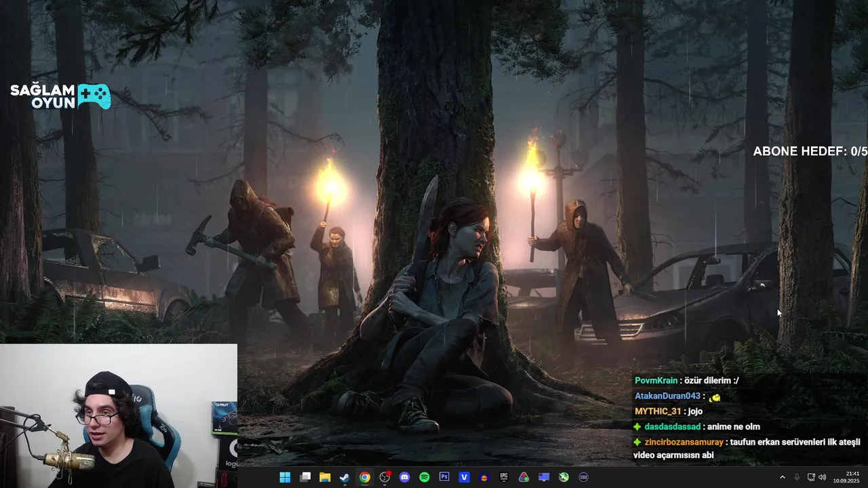
Task: Open OBS Studio from the taskbar
Action: click(x=385, y=477)
